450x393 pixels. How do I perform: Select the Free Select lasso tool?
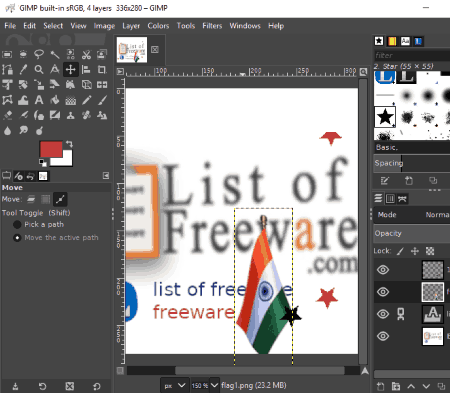(x=39, y=54)
